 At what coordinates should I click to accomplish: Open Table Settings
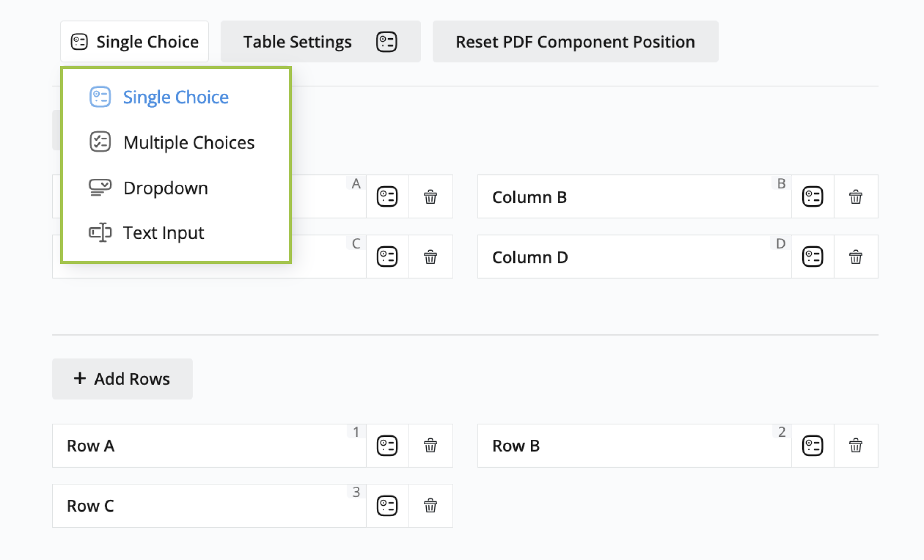(x=321, y=42)
